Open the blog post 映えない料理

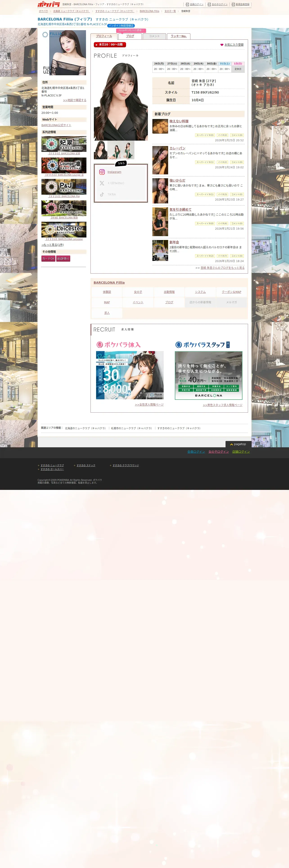pyautogui.click(x=179, y=121)
